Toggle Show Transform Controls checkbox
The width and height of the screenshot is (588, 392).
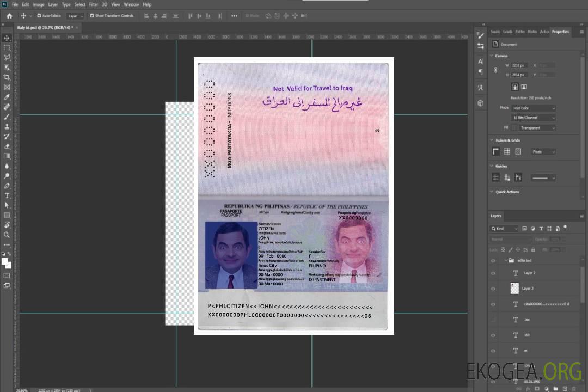tap(92, 16)
